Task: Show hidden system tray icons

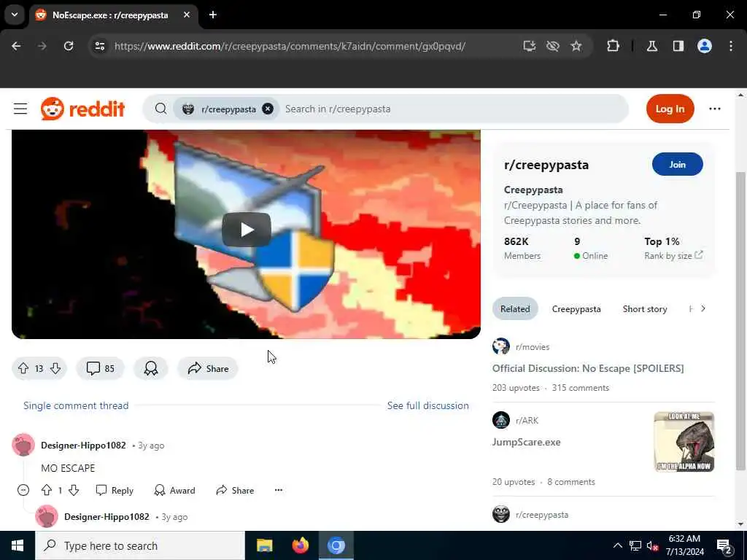Action: [617, 545]
